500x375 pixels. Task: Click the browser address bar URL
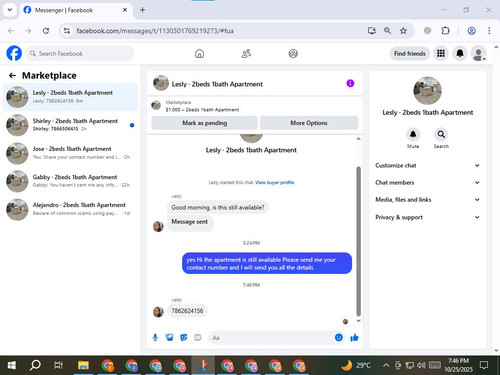tap(155, 31)
